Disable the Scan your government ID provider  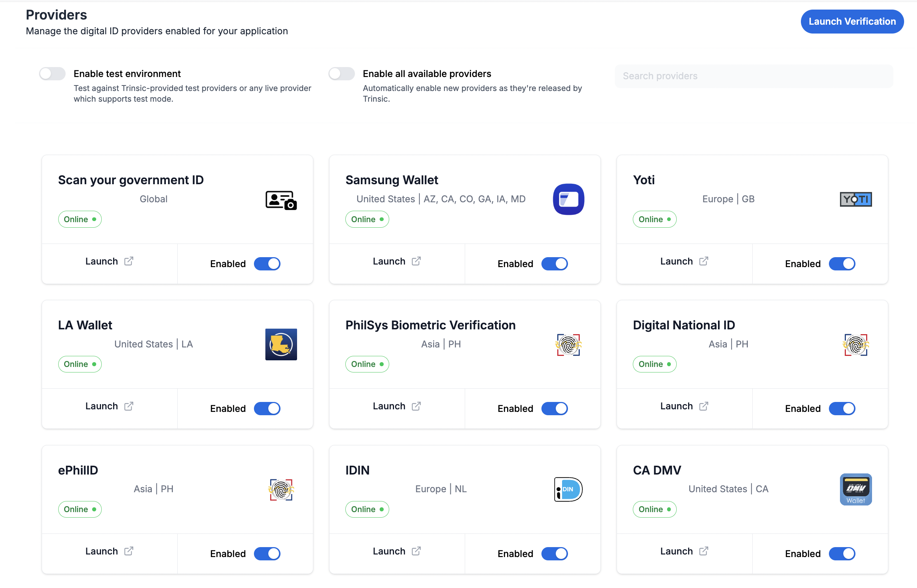pyautogui.click(x=267, y=263)
